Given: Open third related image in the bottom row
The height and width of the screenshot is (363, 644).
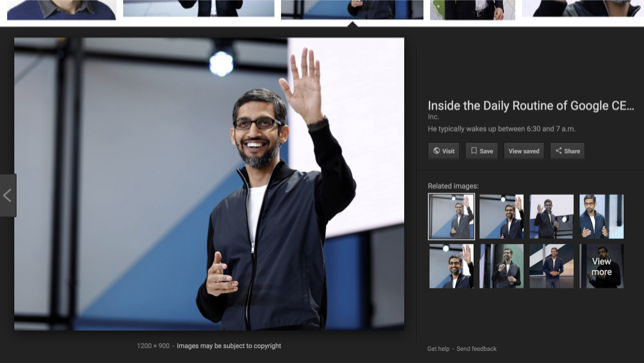Looking at the screenshot, I should coord(551,266).
